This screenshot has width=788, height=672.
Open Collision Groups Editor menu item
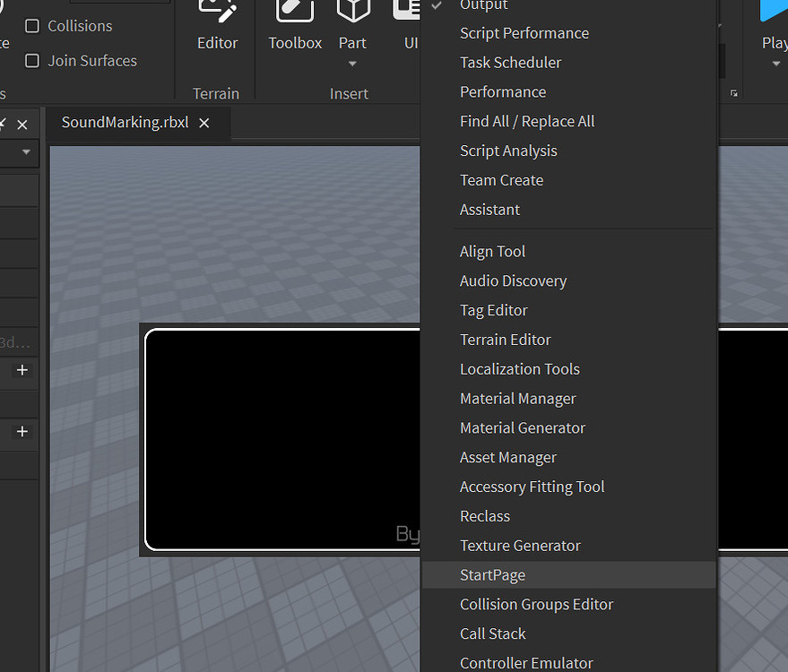coord(568,604)
